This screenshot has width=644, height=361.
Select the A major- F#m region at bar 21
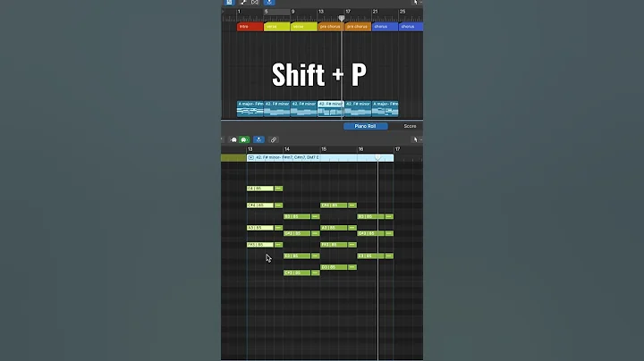(x=385, y=109)
